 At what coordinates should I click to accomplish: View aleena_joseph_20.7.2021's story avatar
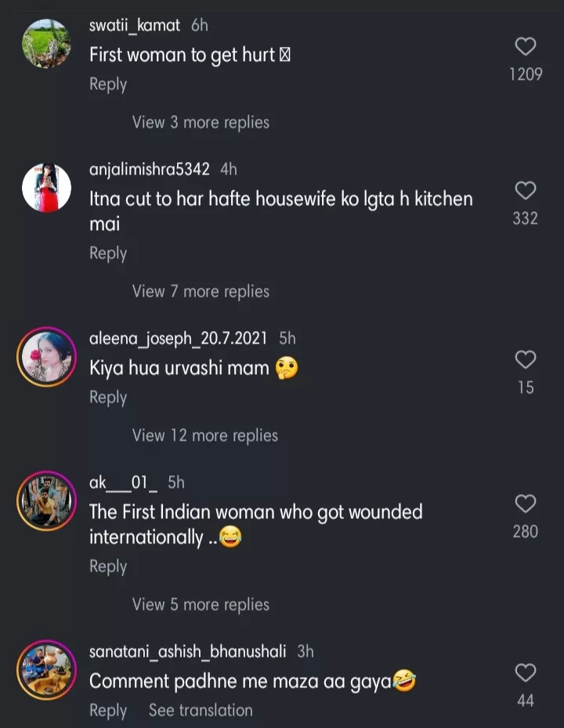point(46,357)
